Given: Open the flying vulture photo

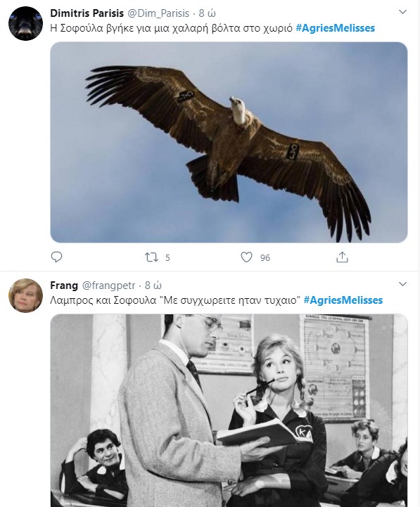Looking at the screenshot, I should 229,142.
